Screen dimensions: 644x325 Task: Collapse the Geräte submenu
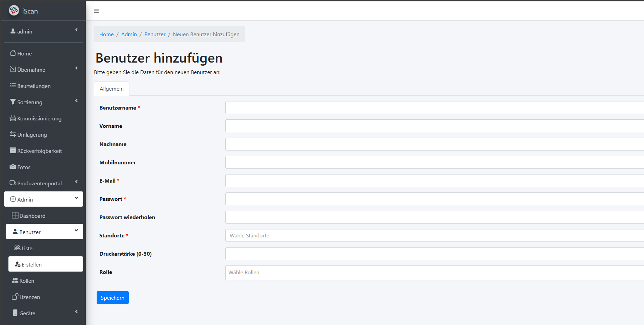pos(76,311)
